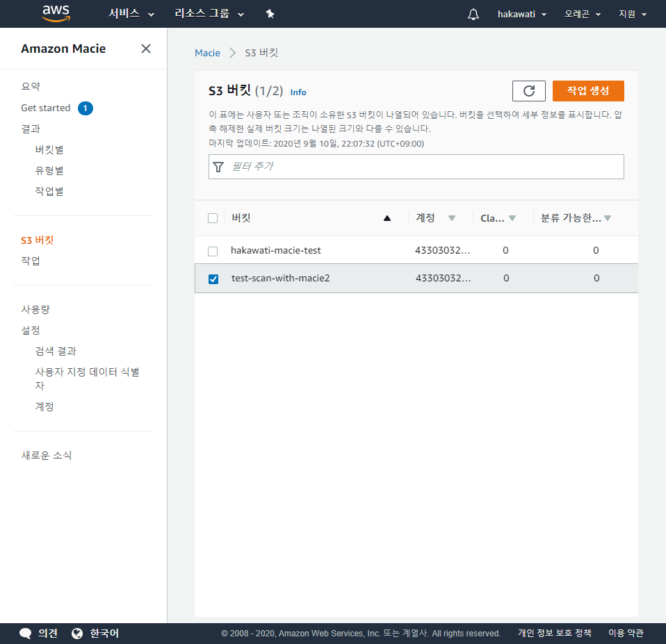Open Get started in the sidebar
Image resolution: width=666 pixels, height=644 pixels.
(46, 108)
